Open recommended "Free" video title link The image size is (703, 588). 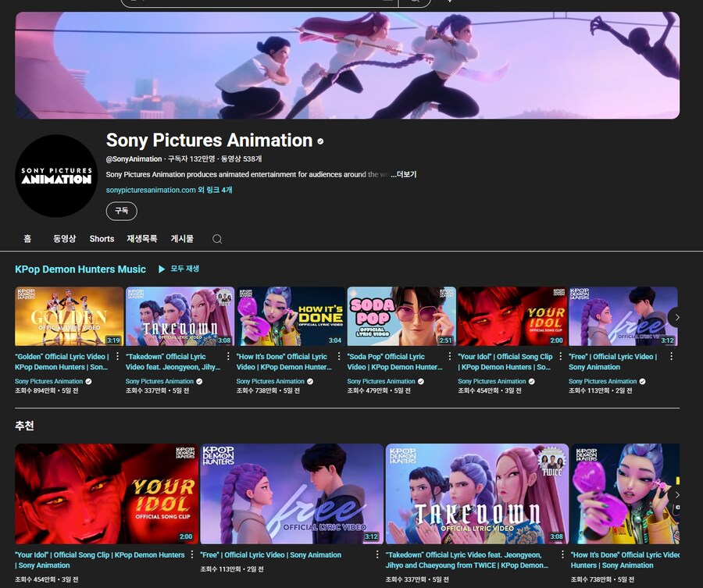271,555
